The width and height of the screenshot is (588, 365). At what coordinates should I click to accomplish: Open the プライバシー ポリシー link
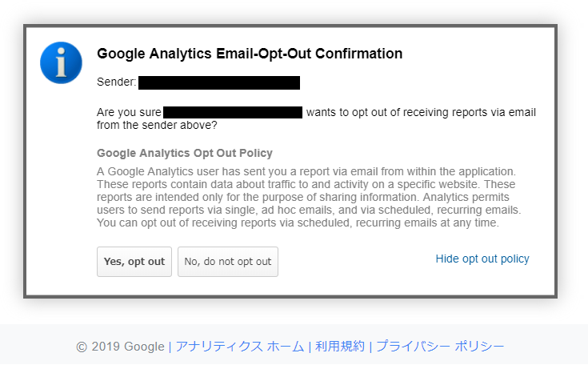tap(440, 347)
